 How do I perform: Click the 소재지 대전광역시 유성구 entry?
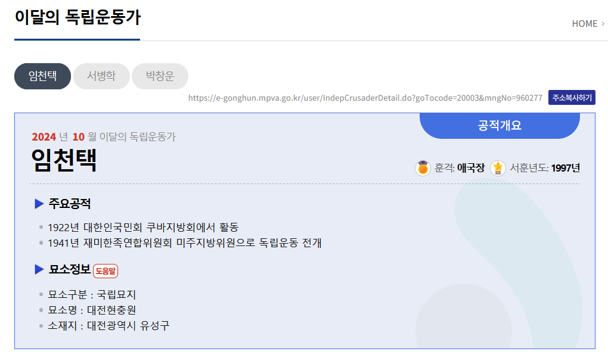[108, 326]
